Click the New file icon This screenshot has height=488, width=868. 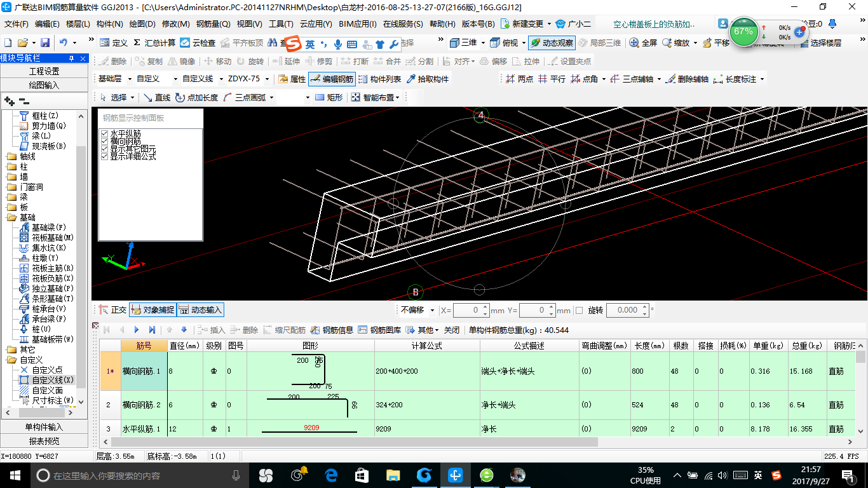pyautogui.click(x=8, y=43)
